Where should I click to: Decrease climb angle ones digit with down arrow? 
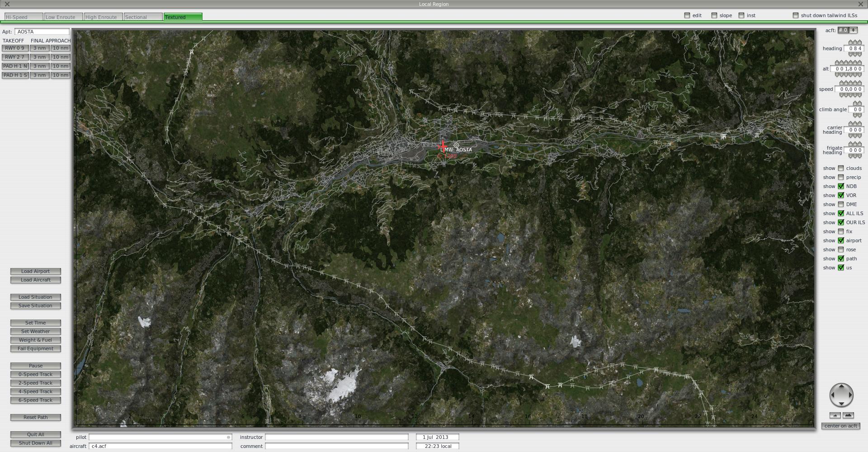point(859,115)
